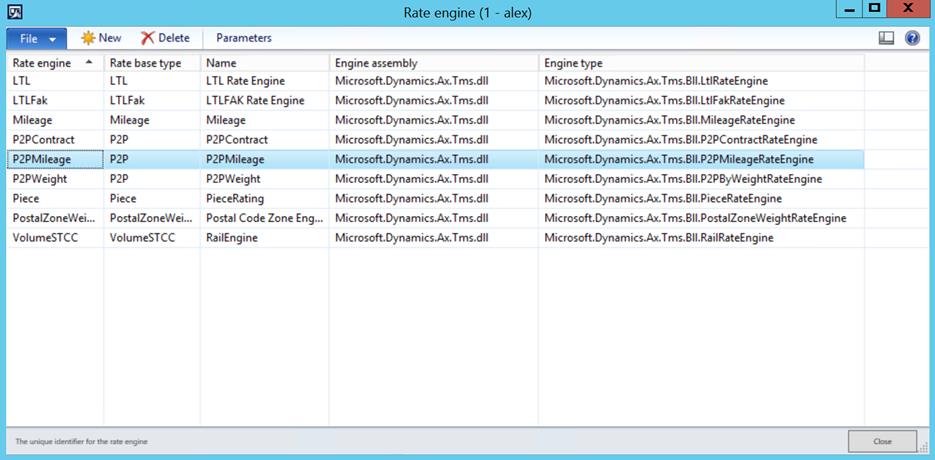This screenshot has height=460, width=935.
Task: Click the LtlRateEngine engine type cell
Action: (701, 81)
